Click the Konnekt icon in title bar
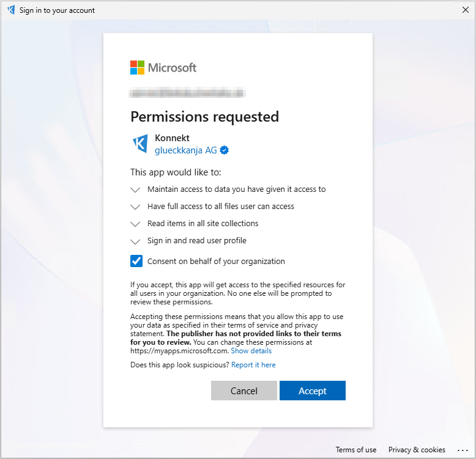The image size is (476, 459). (x=10, y=10)
